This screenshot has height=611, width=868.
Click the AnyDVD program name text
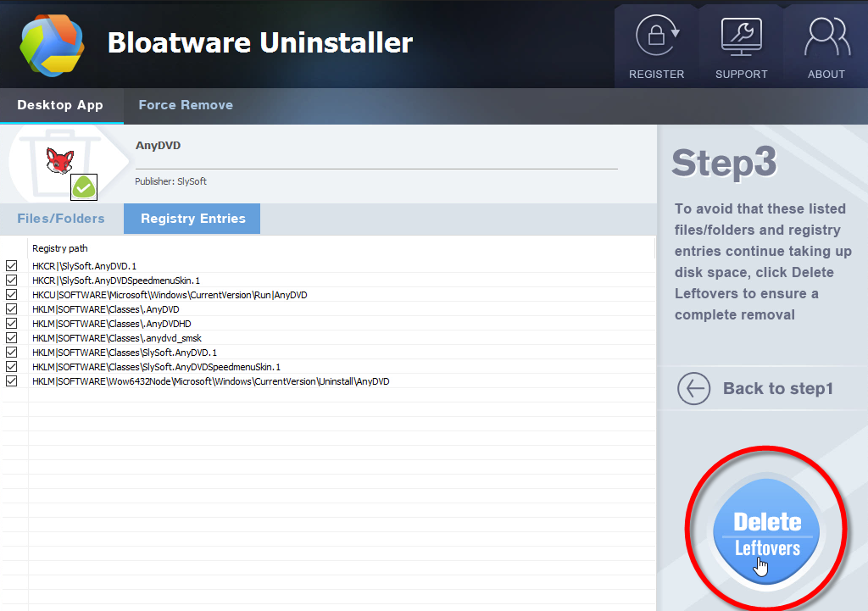158,146
